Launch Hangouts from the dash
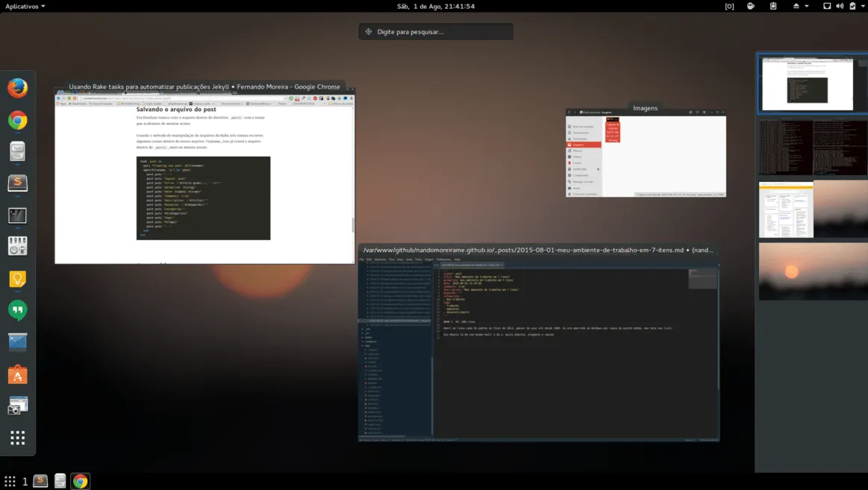868x490 pixels. (x=18, y=310)
